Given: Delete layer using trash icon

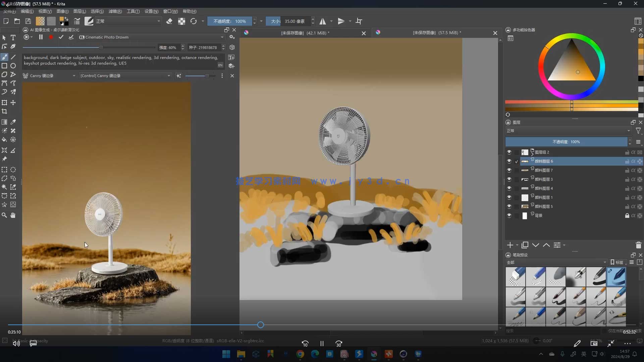Looking at the screenshot, I should pos(638,245).
